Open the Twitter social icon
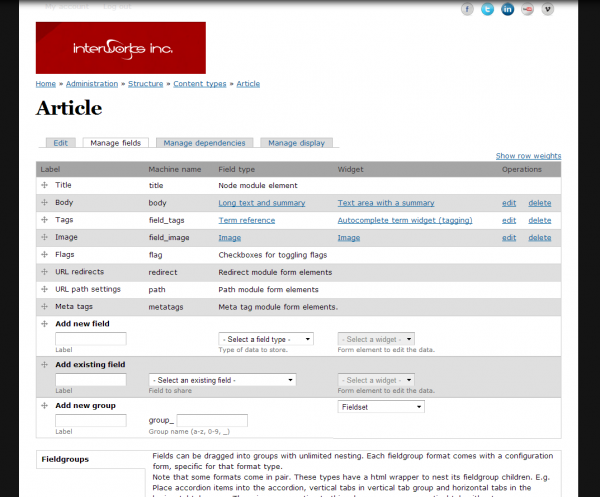The height and width of the screenshot is (497, 600). click(487, 9)
